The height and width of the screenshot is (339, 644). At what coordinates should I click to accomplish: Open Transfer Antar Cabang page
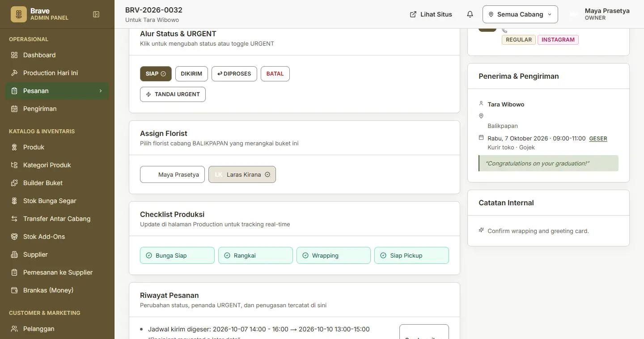pyautogui.click(x=57, y=219)
